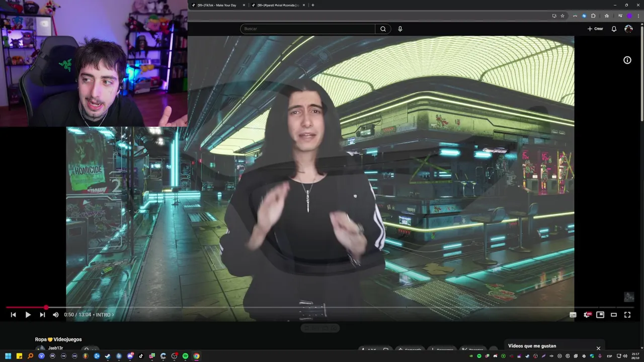This screenshot has width=644, height=362.
Task: Go to the previous video
Action: 13,315
